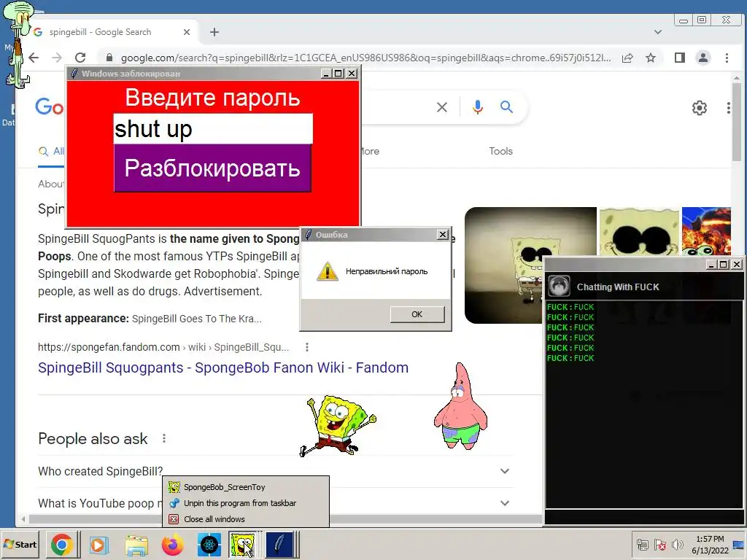The image size is (747, 560).
Task: Select the All results tab
Action: (x=52, y=152)
